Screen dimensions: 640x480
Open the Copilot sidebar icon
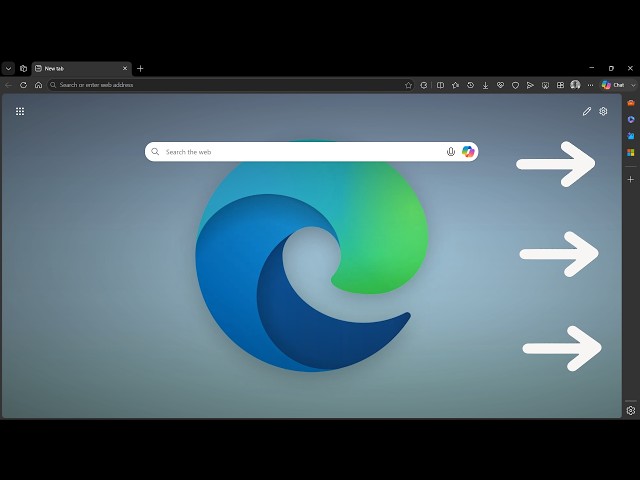tap(631, 120)
